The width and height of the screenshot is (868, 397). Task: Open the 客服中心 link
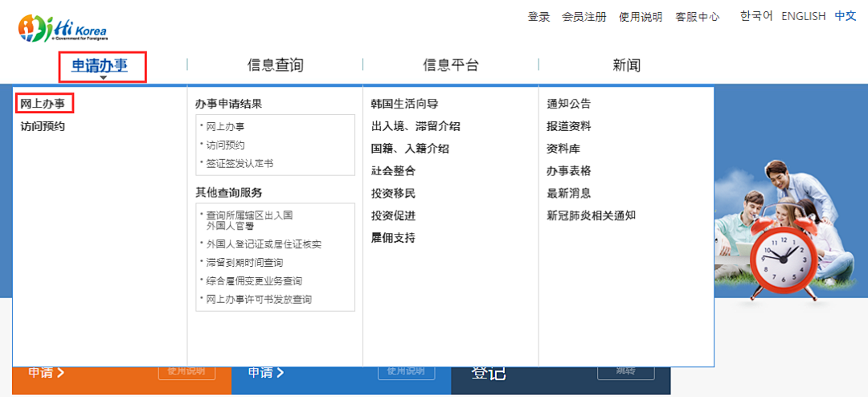click(x=698, y=17)
